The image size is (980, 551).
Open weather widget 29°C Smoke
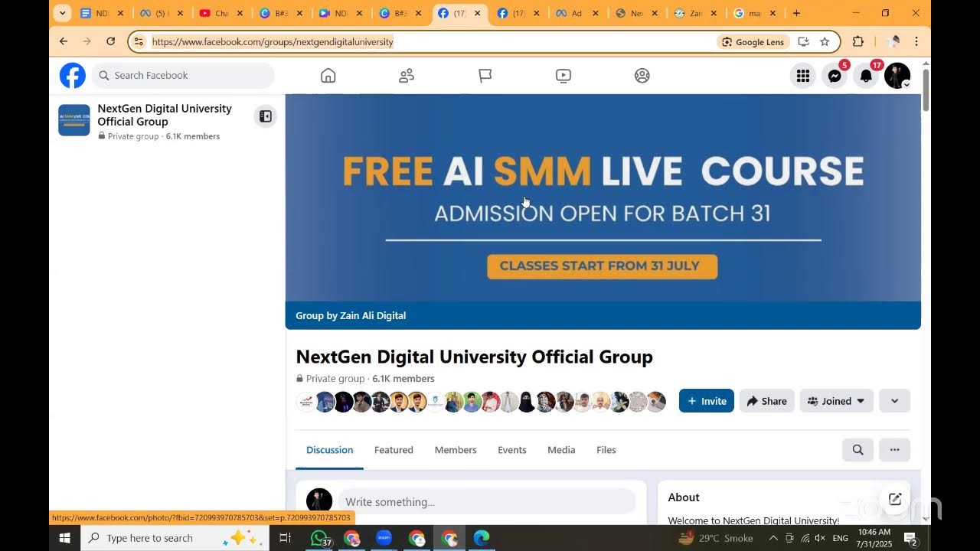(x=716, y=538)
